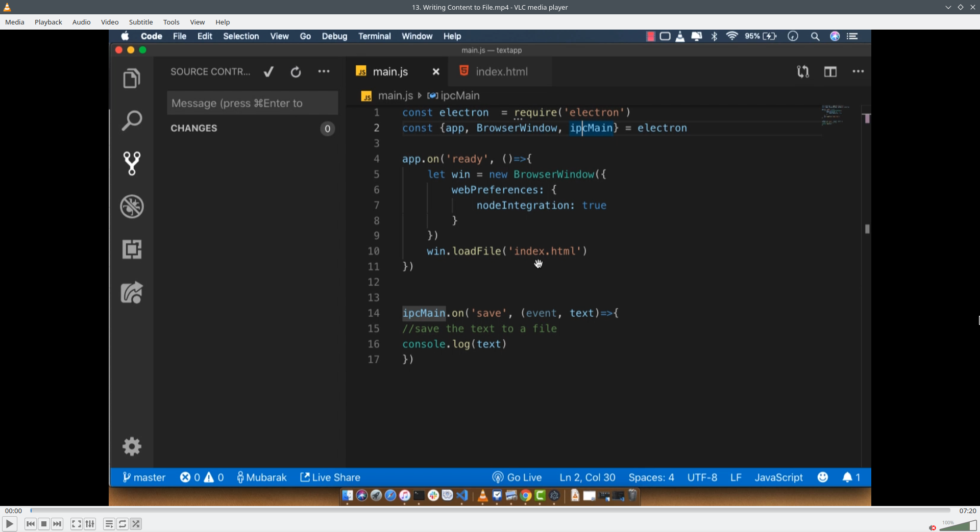Image resolution: width=980 pixels, height=532 pixels.
Task: Change file encoding via UTF-8
Action: (x=702, y=477)
